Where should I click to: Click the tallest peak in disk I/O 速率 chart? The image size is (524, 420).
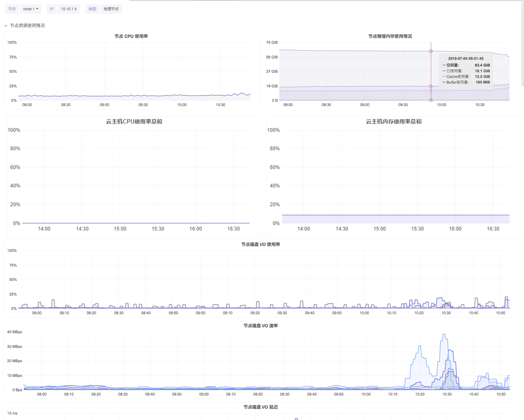click(444, 335)
